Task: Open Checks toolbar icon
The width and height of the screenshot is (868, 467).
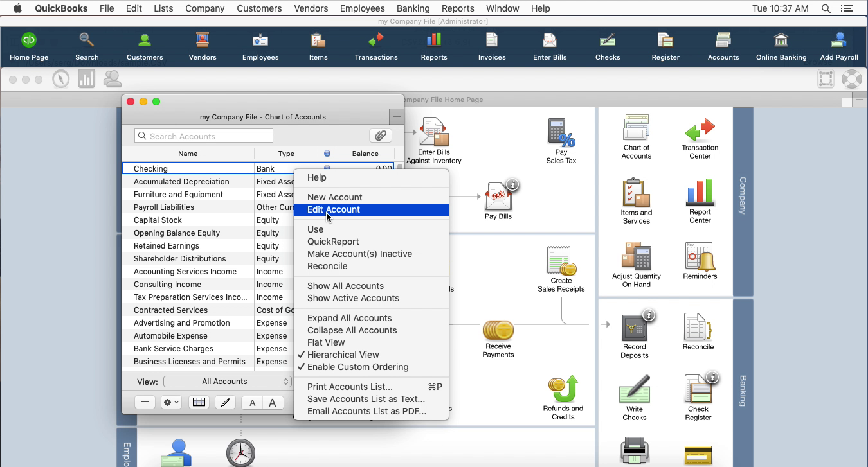Action: point(608,46)
